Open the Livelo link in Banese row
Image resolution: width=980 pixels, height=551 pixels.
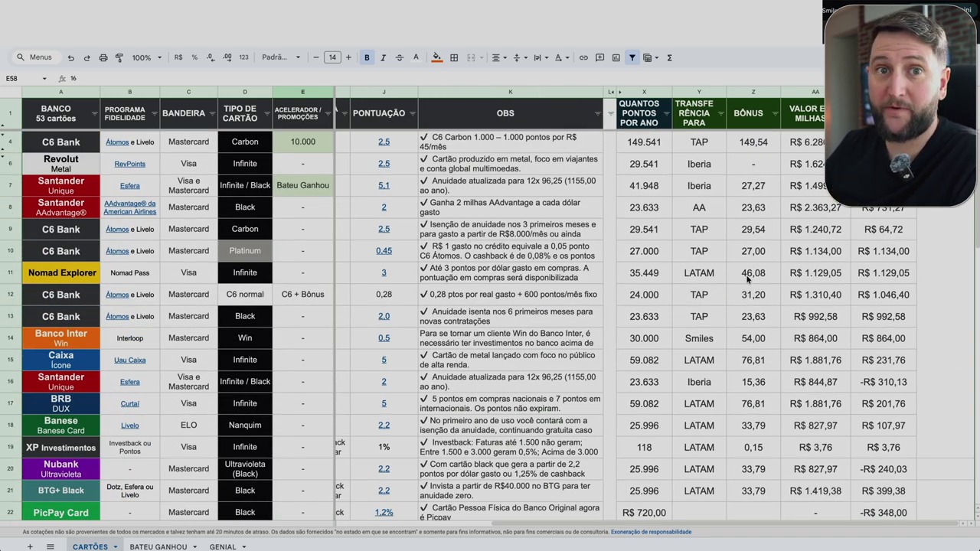[x=129, y=425]
